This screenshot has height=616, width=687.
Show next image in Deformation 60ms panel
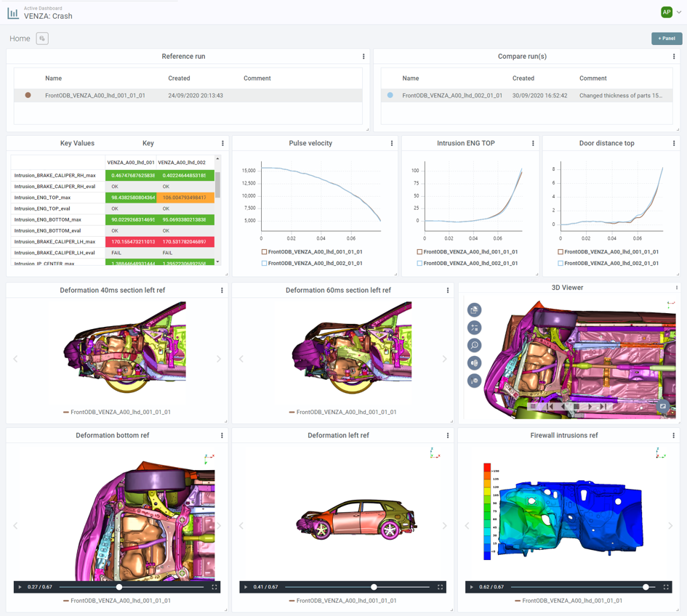pos(444,359)
